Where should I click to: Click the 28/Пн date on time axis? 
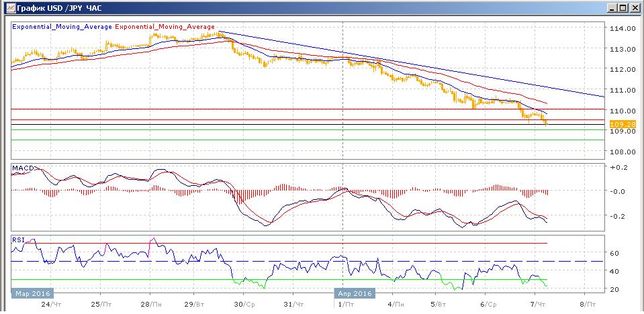coord(150,304)
